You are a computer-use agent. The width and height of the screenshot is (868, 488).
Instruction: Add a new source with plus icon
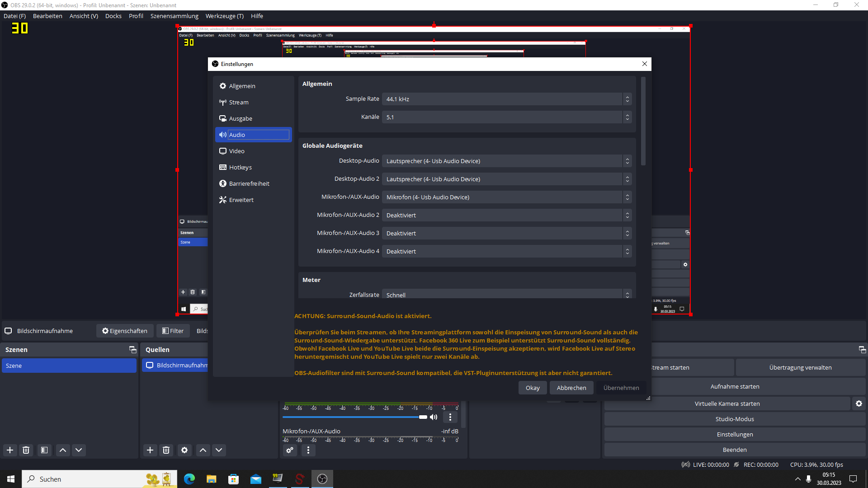pos(150,450)
